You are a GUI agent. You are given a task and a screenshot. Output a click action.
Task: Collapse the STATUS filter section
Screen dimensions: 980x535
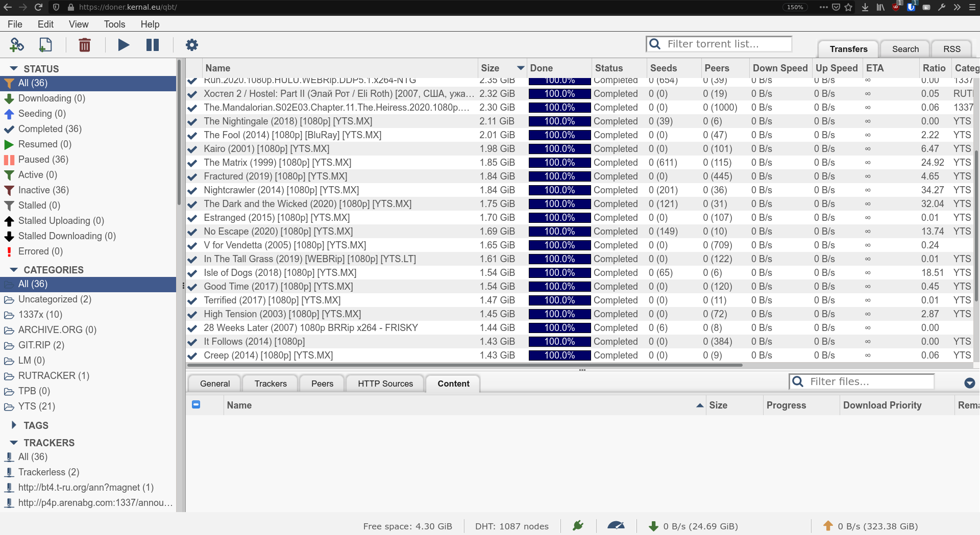tap(14, 68)
